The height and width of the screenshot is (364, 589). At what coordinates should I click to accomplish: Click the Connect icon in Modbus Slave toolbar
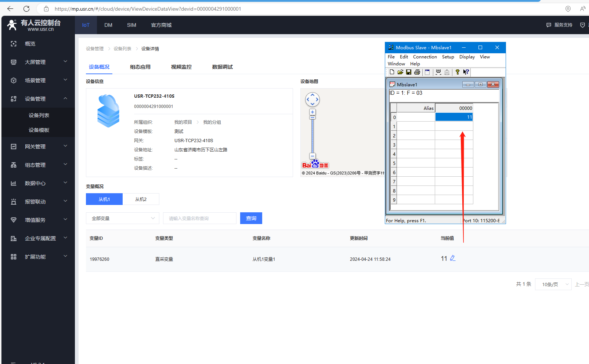pyautogui.click(x=438, y=72)
